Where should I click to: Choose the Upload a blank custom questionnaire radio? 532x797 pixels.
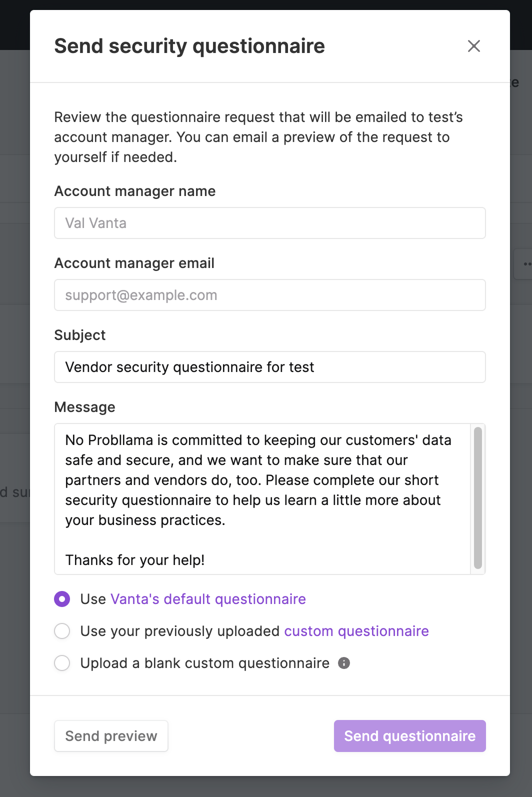[x=62, y=663]
